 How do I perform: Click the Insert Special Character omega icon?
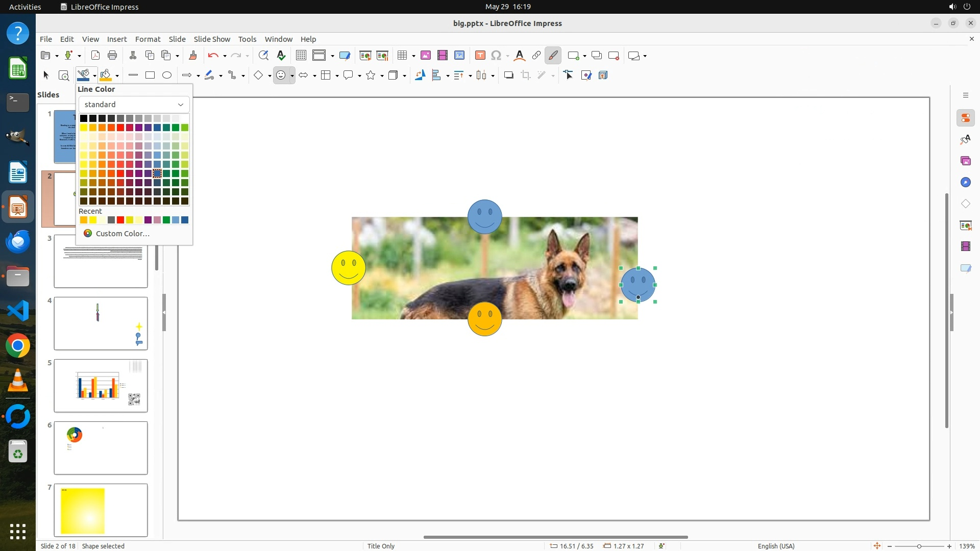[x=496, y=56]
